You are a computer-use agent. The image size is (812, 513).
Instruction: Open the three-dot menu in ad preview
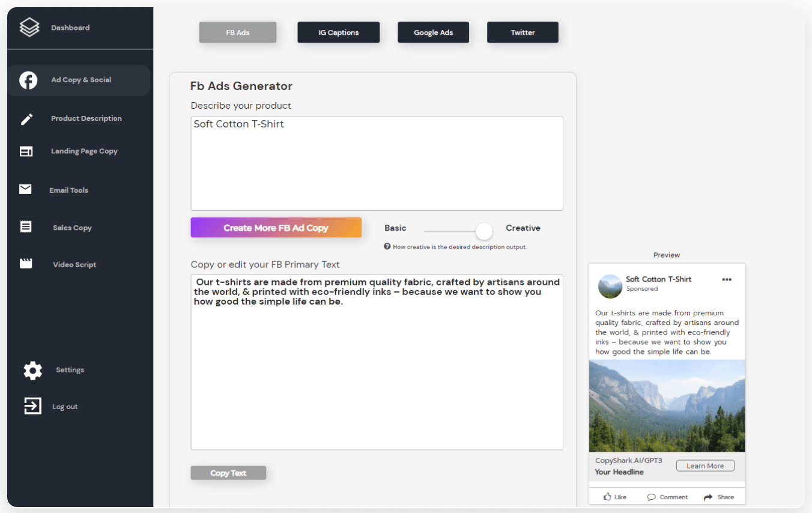727,279
